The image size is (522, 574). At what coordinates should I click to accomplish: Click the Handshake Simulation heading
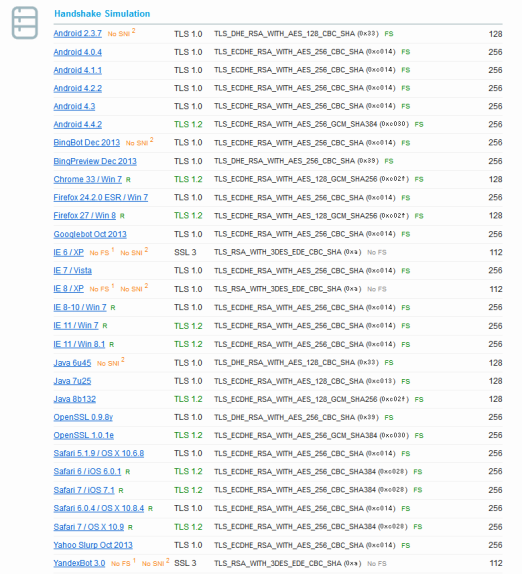102,14
